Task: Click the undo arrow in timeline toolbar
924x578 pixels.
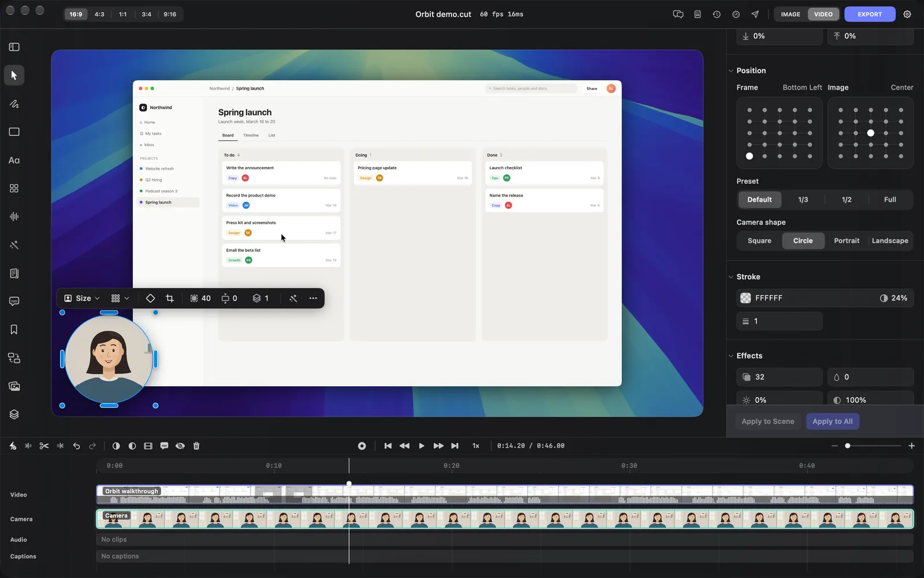Action: point(76,446)
